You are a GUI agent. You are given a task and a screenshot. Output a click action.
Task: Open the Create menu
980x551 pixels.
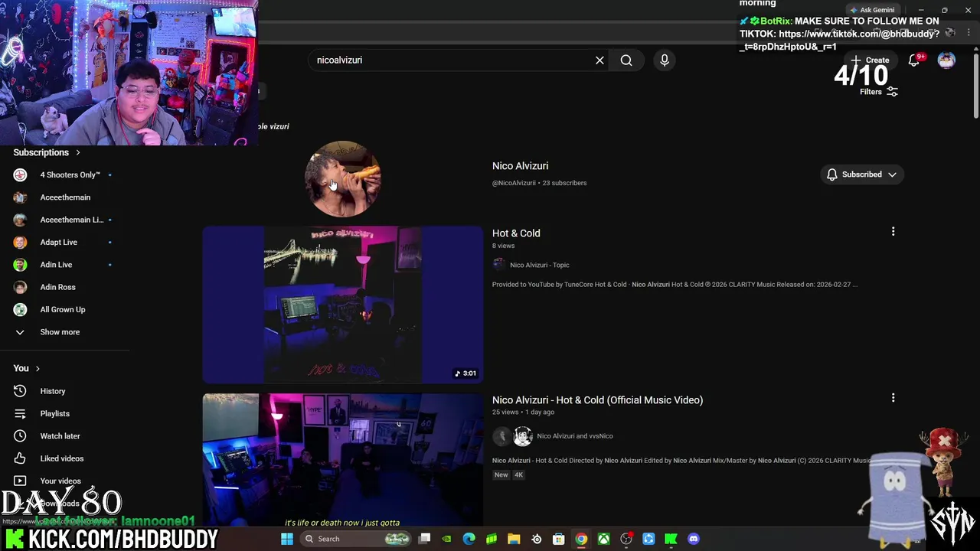pos(870,60)
